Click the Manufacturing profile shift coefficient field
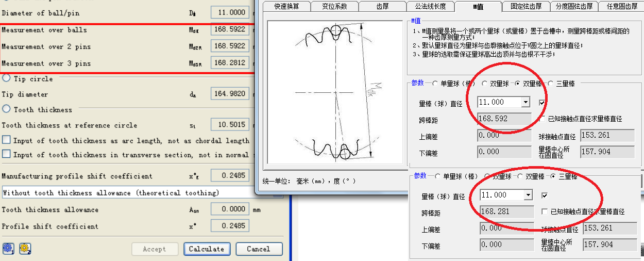644x261 pixels. pyautogui.click(x=230, y=176)
